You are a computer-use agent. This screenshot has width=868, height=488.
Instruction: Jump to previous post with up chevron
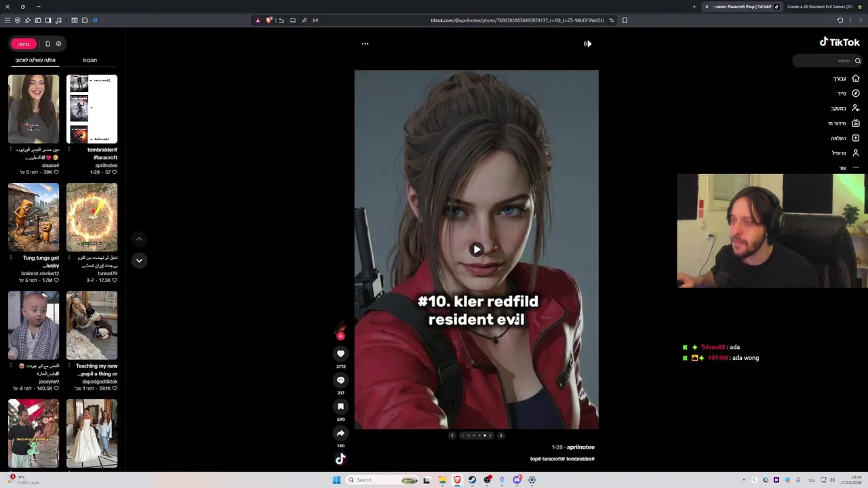(139, 239)
